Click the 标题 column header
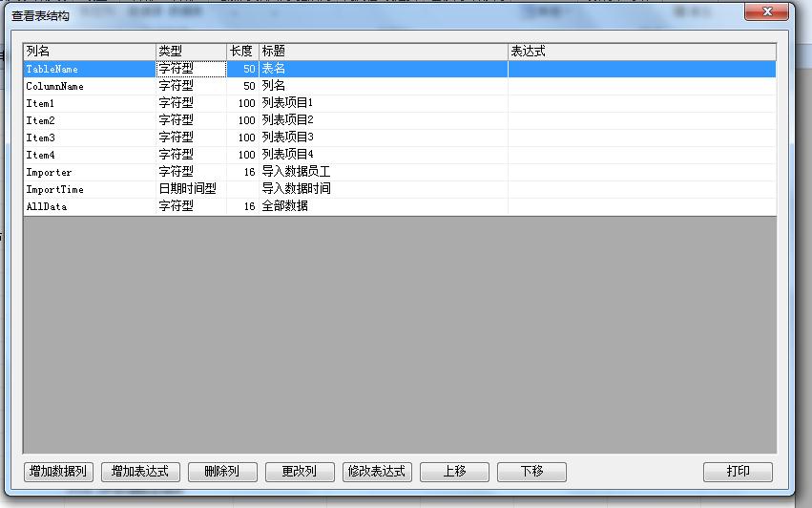The image size is (812, 508). point(384,52)
